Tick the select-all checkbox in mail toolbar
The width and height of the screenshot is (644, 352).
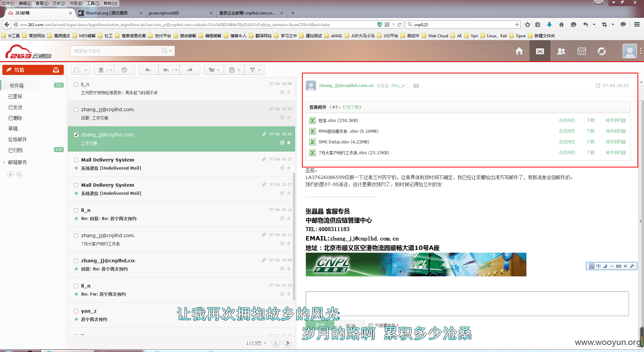[x=77, y=70]
